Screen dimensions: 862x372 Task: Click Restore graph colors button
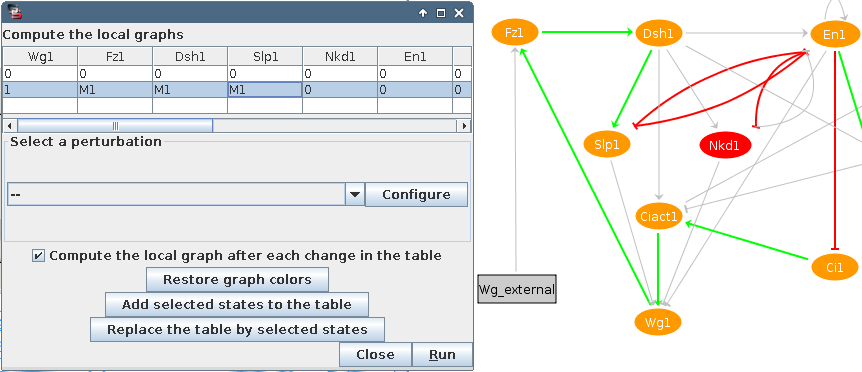coord(237,280)
